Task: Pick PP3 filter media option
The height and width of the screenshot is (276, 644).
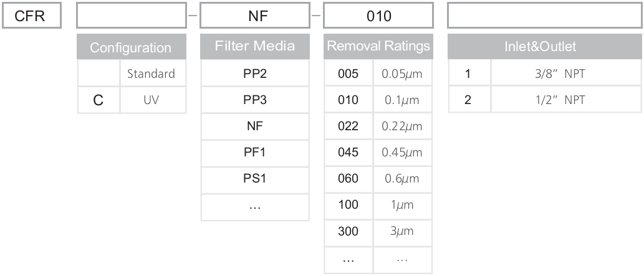Action: 254,100
